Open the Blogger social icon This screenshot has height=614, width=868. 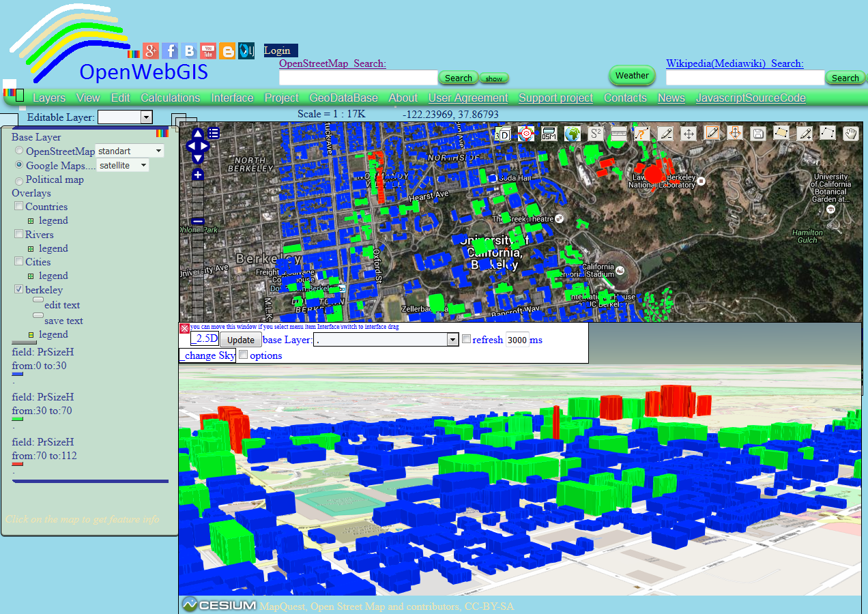point(227,50)
